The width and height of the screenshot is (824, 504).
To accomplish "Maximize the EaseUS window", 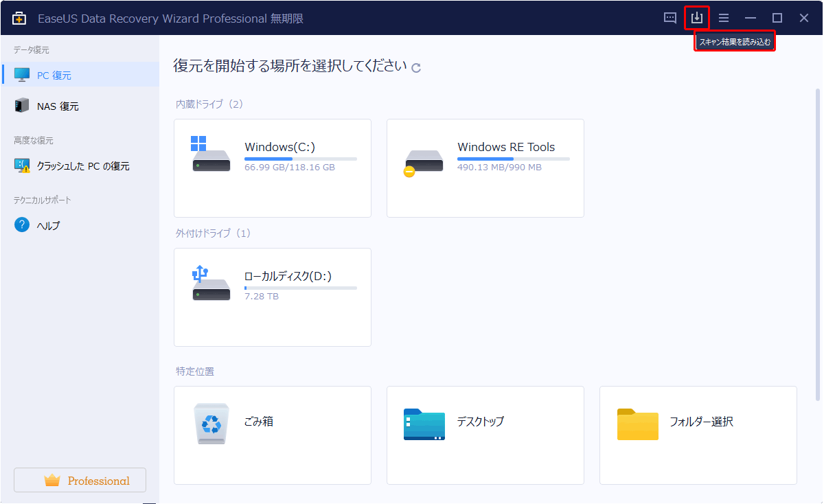I will pyautogui.click(x=777, y=18).
